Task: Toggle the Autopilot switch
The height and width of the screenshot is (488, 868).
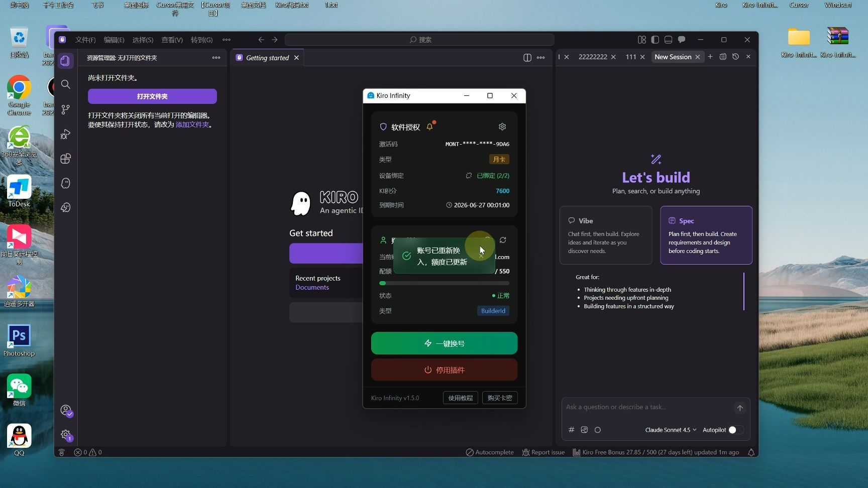Action: tap(736, 430)
